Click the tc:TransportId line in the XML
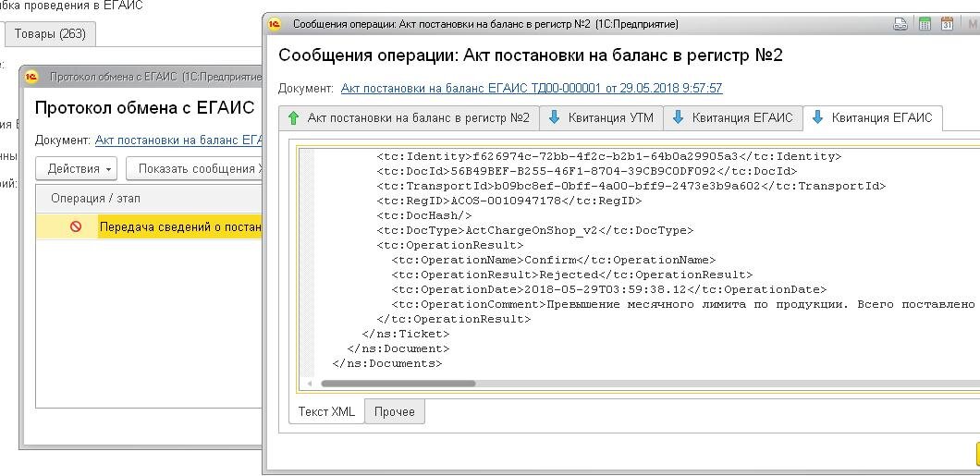 pyautogui.click(x=631, y=186)
